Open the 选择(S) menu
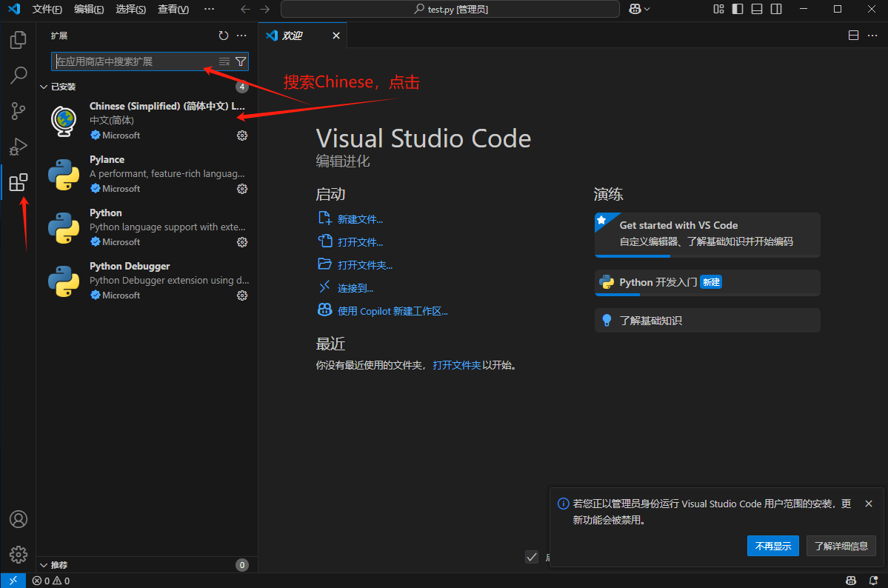This screenshot has width=888, height=588. click(x=131, y=9)
